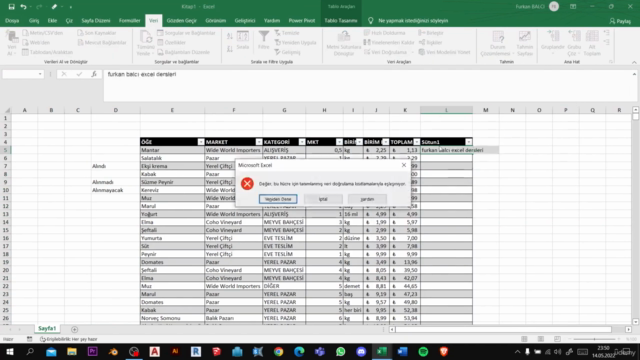Add a new sheet with plus button
This screenshot has height=360, width=640.
tap(74, 329)
